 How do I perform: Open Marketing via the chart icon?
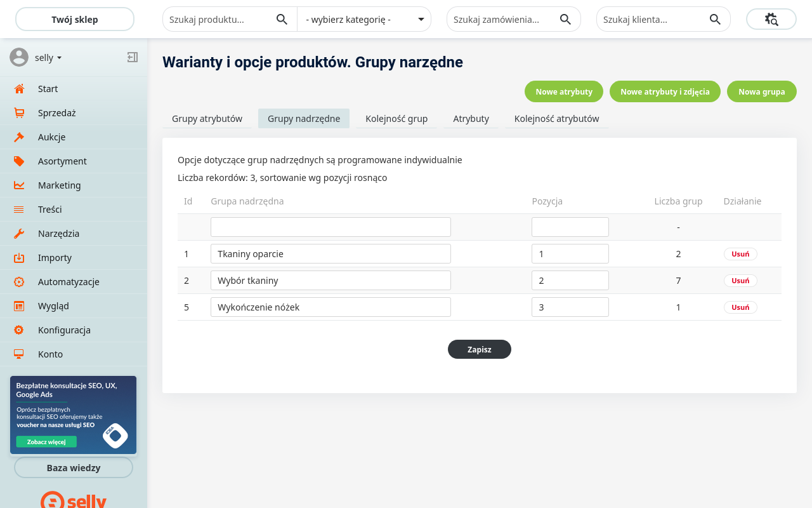(19, 185)
